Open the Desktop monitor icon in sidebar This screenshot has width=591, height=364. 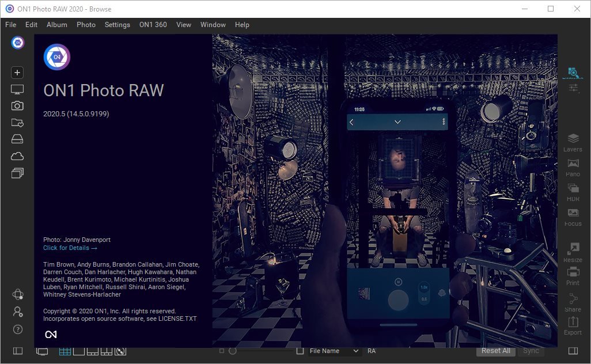[x=17, y=89]
